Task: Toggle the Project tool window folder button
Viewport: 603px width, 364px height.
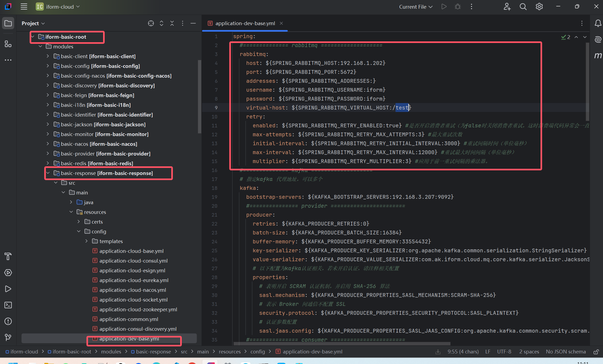Action: pyautogui.click(x=8, y=23)
